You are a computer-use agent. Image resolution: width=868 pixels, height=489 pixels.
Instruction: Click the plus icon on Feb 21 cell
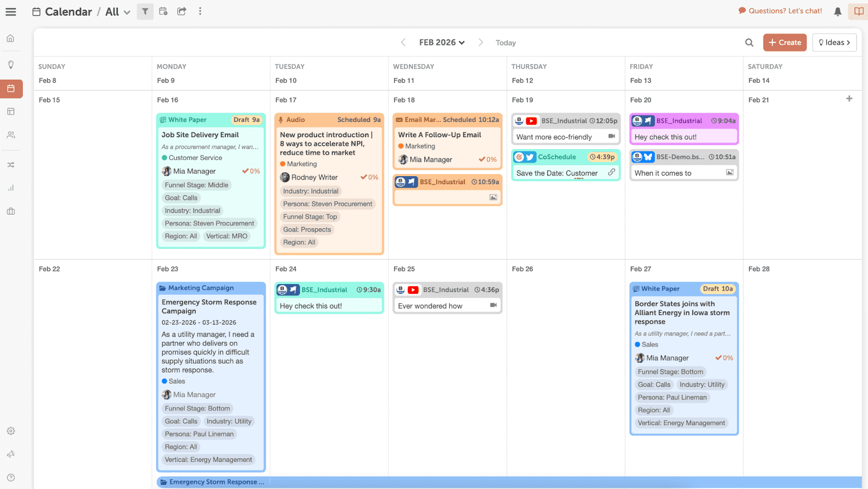tap(848, 99)
